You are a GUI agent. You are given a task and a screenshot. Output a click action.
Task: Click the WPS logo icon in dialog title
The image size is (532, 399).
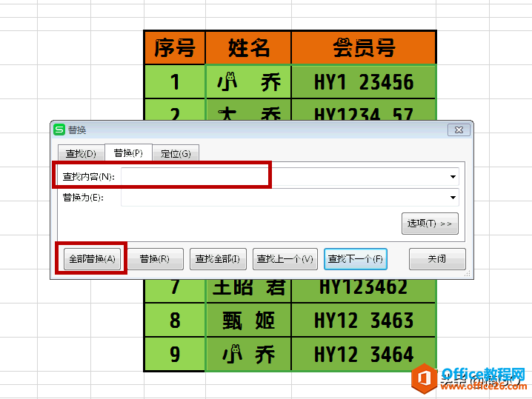coord(59,130)
